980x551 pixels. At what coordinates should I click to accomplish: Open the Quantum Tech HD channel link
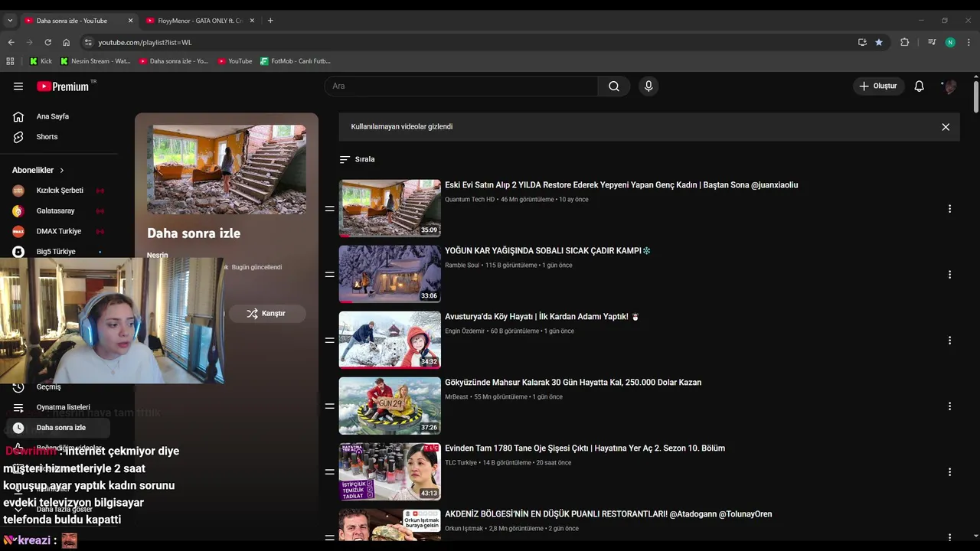point(469,200)
